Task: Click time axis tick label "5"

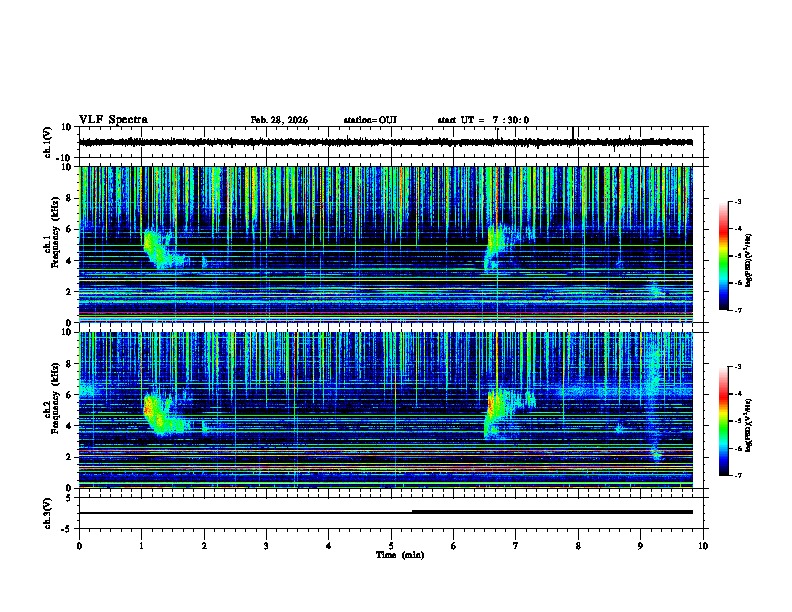Action: pos(391,546)
